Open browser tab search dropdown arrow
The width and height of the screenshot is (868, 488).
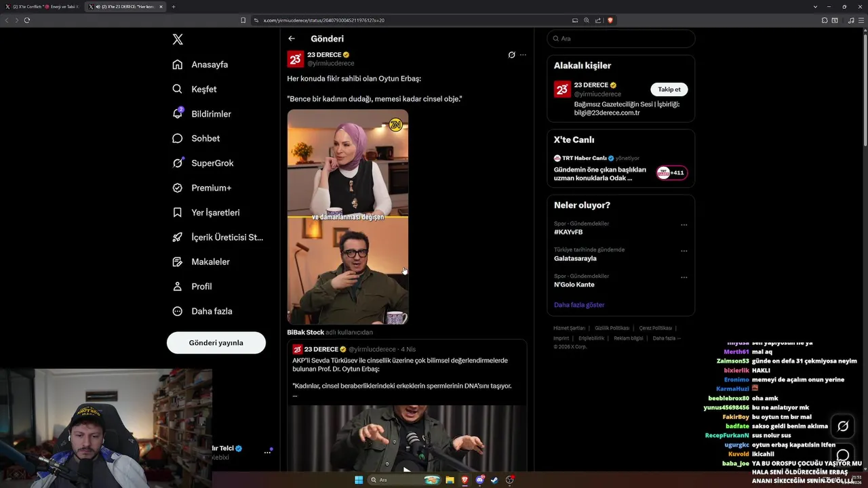pos(815,7)
